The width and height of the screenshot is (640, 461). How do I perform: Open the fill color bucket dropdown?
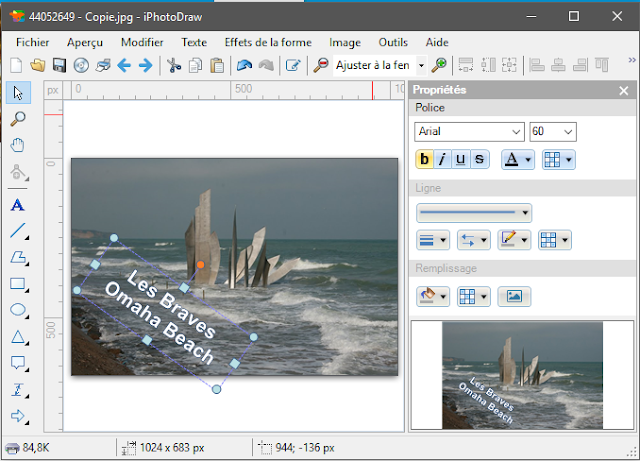click(433, 296)
